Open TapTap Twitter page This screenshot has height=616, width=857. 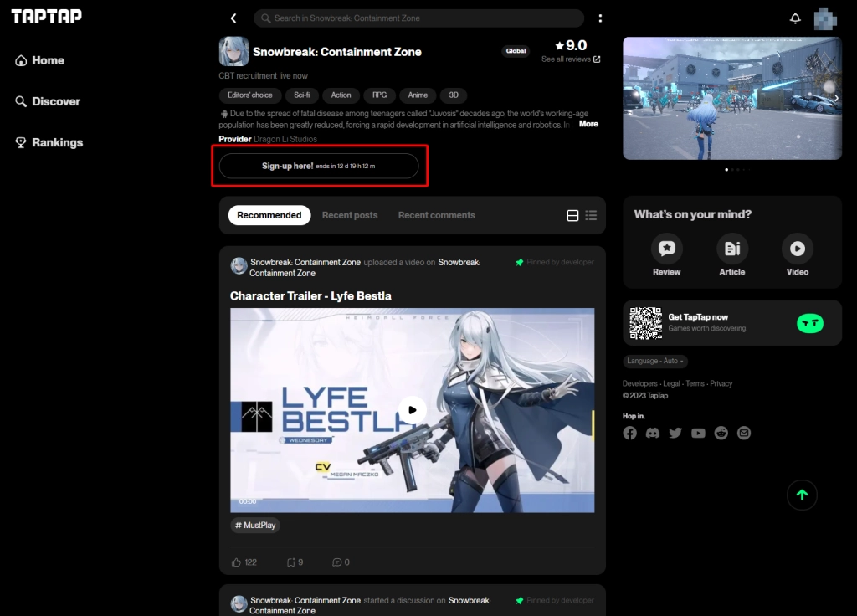tap(675, 433)
